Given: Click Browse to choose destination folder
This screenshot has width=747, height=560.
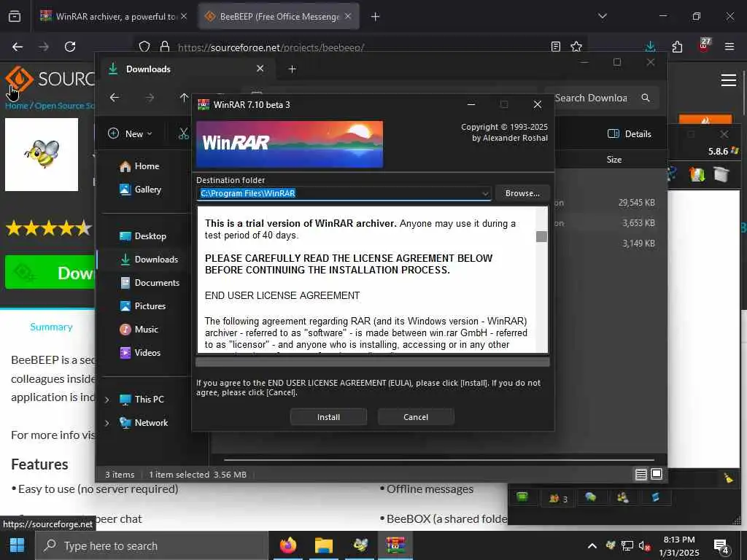Looking at the screenshot, I should pyautogui.click(x=522, y=192).
